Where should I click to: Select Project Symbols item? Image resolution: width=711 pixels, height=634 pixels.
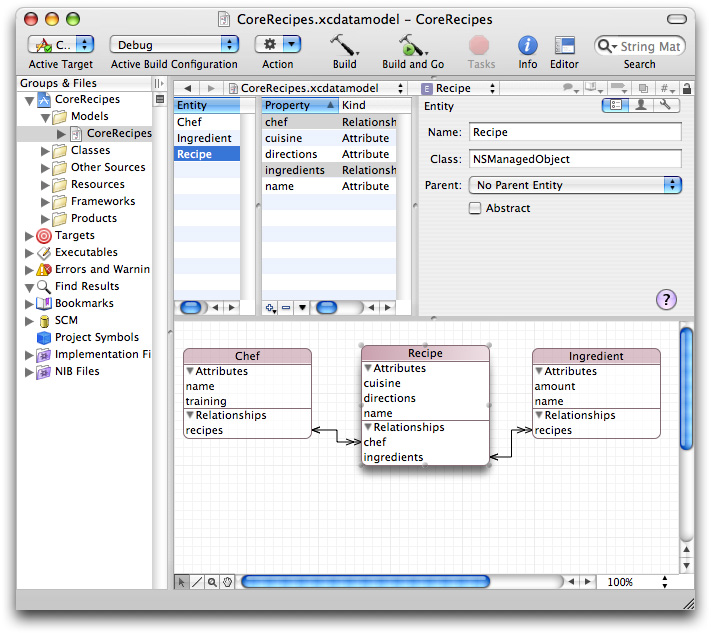97,337
